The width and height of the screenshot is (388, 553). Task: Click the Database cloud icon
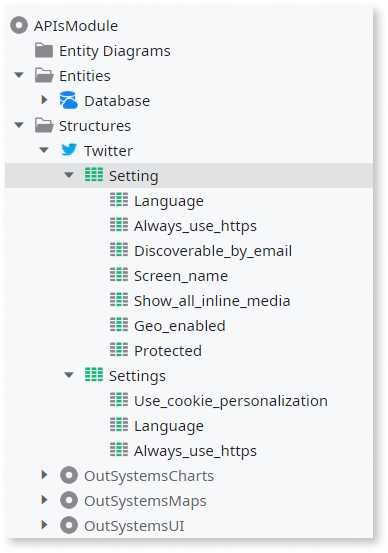[x=69, y=100]
